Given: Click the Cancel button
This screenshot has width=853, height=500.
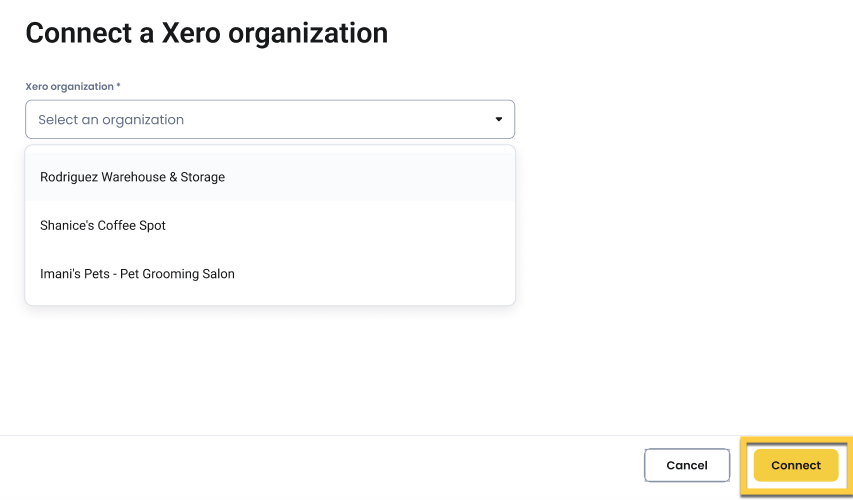Looking at the screenshot, I should 687,465.
